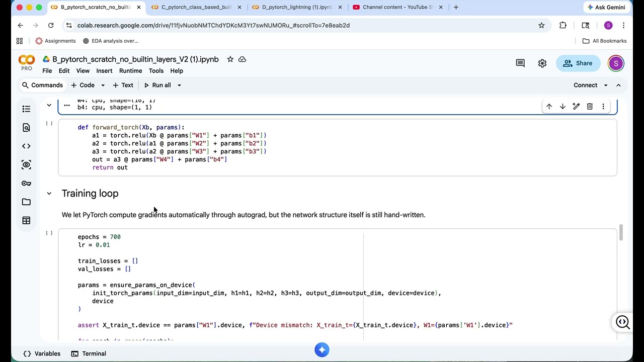Move cell up with the up arrow
The image size is (644, 362).
point(549,107)
